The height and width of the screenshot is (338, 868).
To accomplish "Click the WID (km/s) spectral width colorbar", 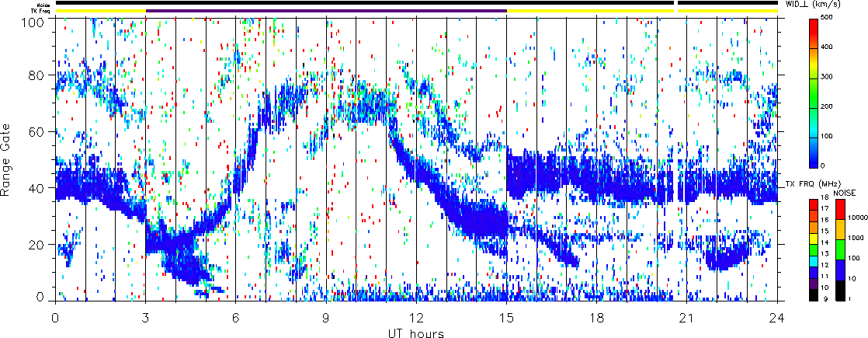I will (x=814, y=93).
